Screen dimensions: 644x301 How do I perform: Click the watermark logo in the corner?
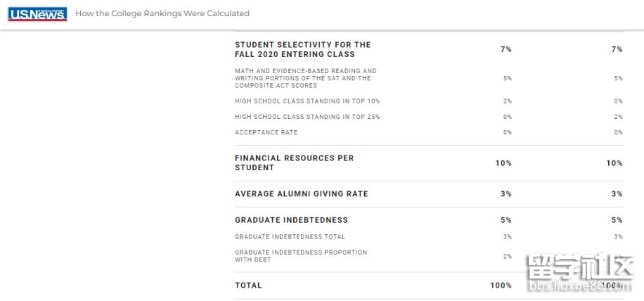coord(581,273)
